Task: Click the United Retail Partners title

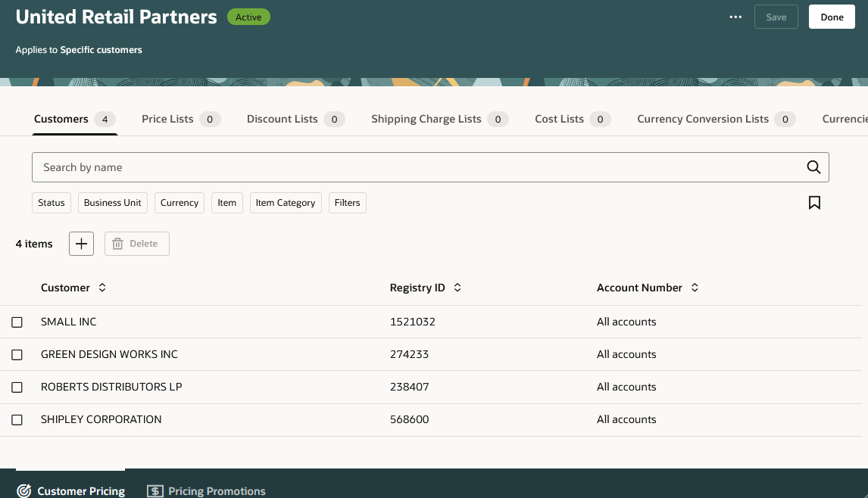Action: 116,17
